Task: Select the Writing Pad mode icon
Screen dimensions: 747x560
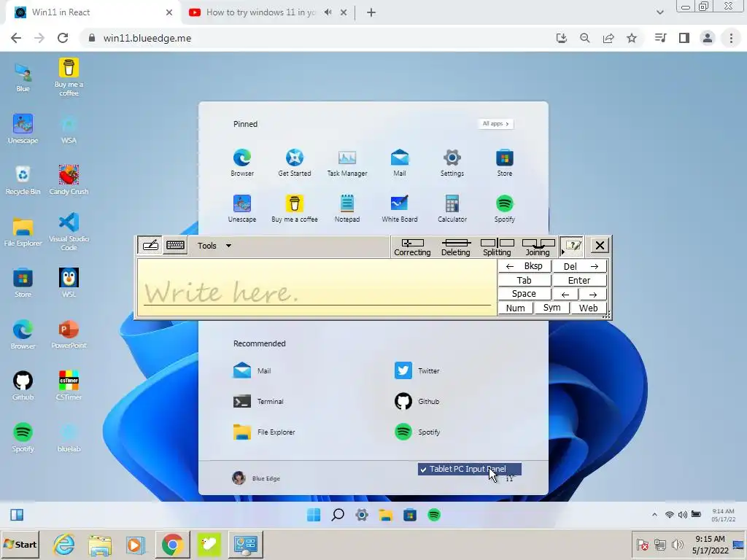Action: 150,245
